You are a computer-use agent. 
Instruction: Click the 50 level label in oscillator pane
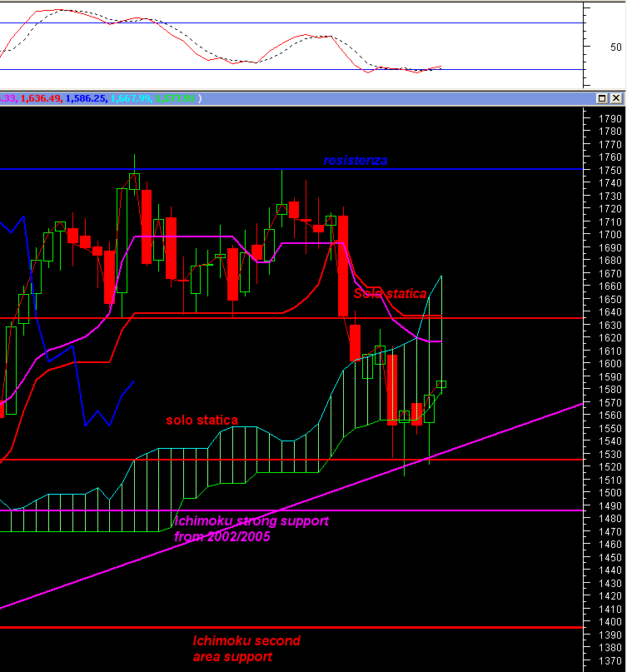[x=616, y=47]
